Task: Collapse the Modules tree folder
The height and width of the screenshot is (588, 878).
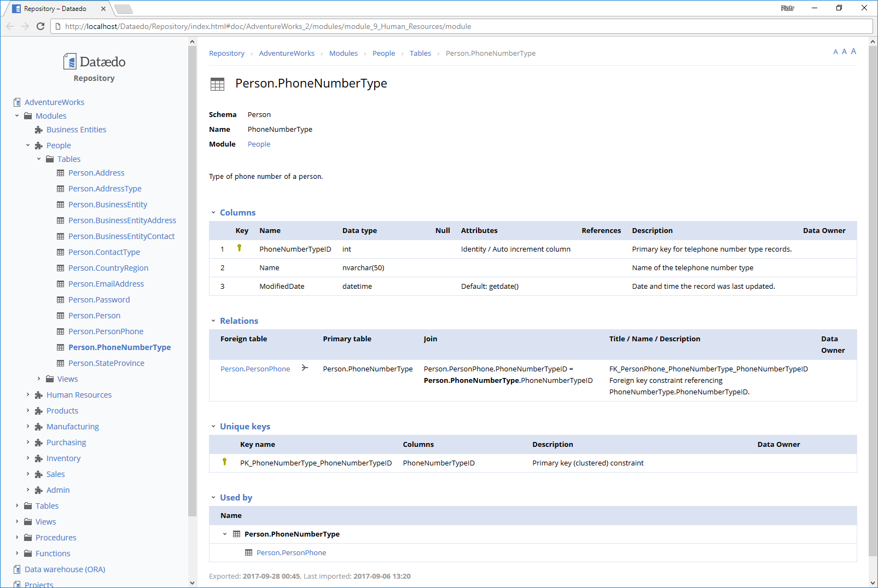Action: (17, 116)
